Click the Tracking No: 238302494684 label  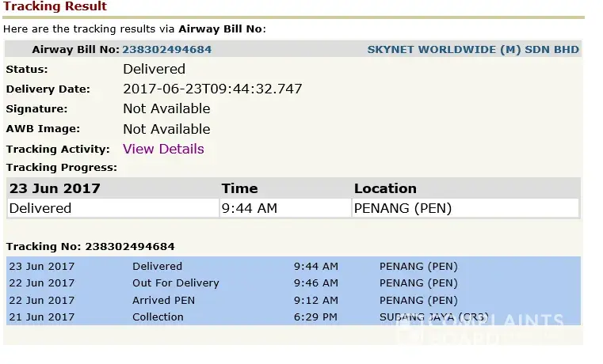point(90,246)
